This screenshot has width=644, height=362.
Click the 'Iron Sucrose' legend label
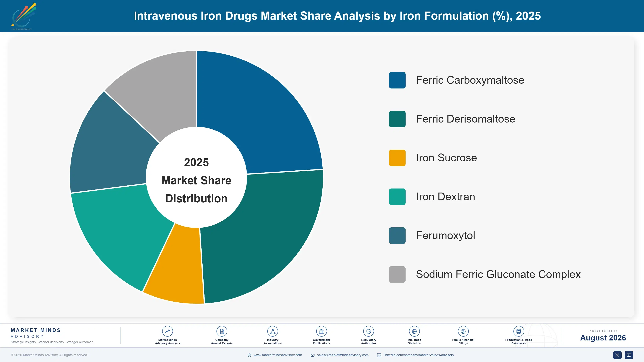(x=446, y=158)
